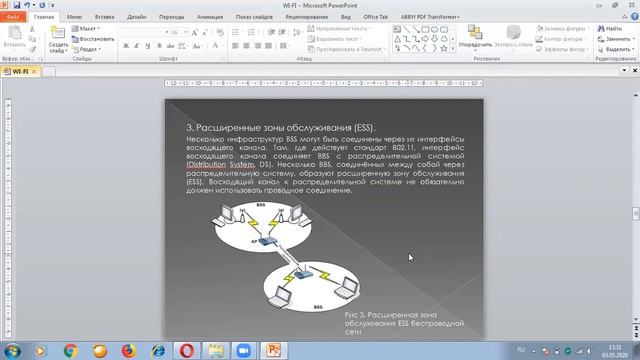Click the clear formatting icon
This screenshot has width=640, height=360.
coord(220,32)
